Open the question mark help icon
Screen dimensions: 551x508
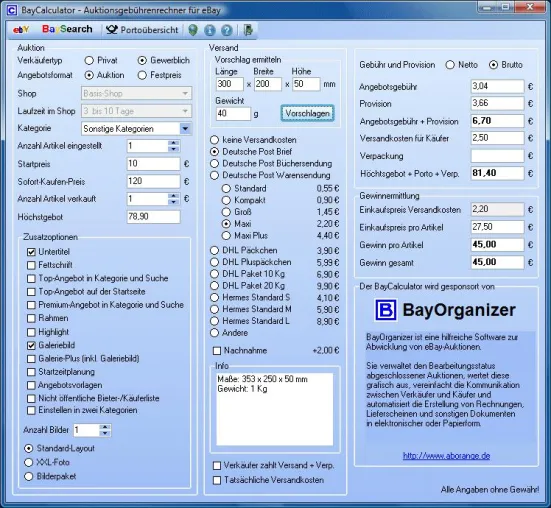227,31
